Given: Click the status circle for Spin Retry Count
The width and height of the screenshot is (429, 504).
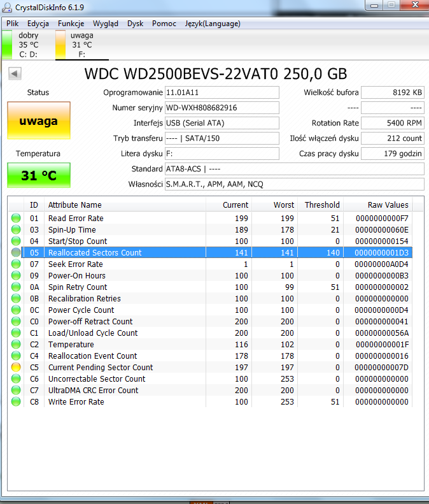Looking at the screenshot, I should (16, 287).
